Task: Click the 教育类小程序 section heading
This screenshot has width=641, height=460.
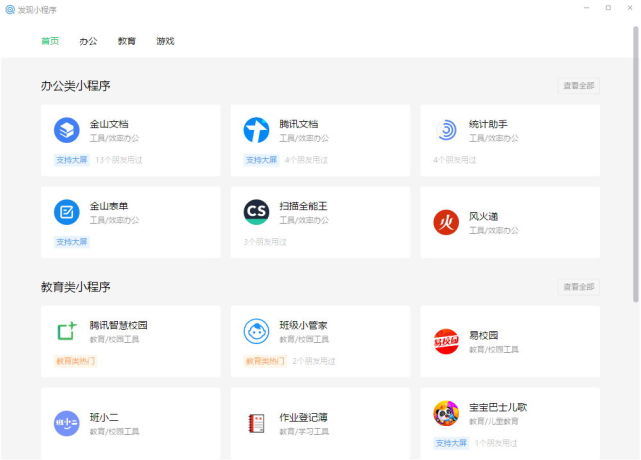Action: [x=76, y=287]
